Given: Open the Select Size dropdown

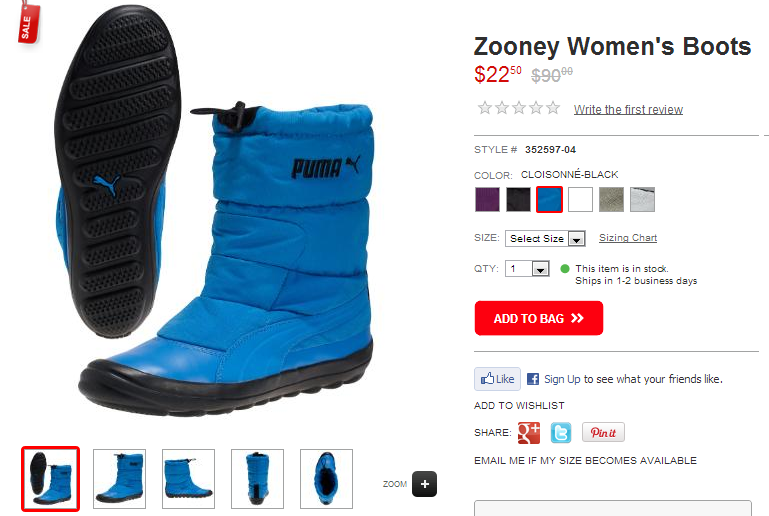Looking at the screenshot, I should tap(545, 238).
